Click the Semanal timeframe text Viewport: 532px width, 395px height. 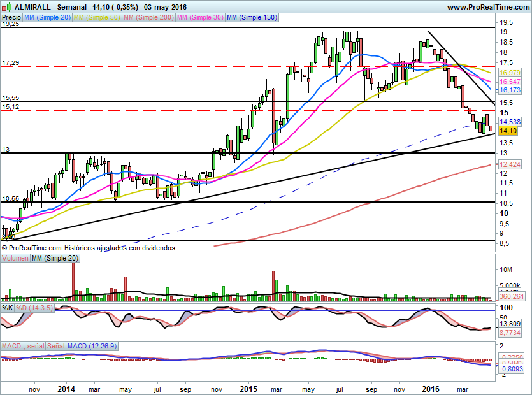72,7
